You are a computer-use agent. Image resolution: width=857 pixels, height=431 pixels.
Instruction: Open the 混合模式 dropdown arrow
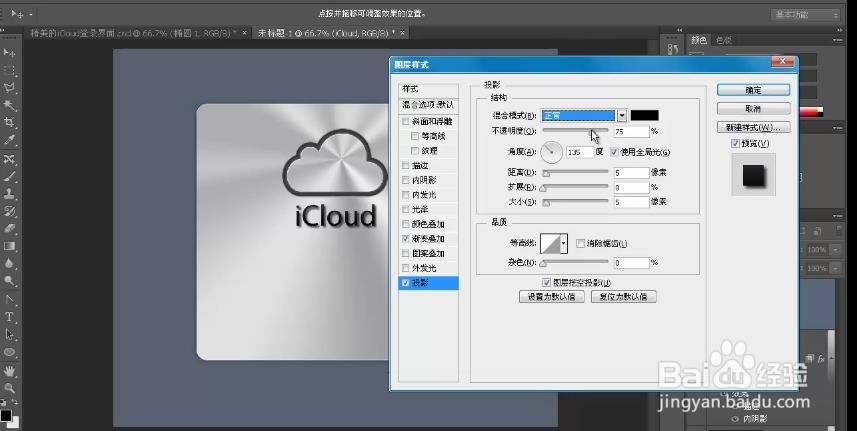click(621, 115)
